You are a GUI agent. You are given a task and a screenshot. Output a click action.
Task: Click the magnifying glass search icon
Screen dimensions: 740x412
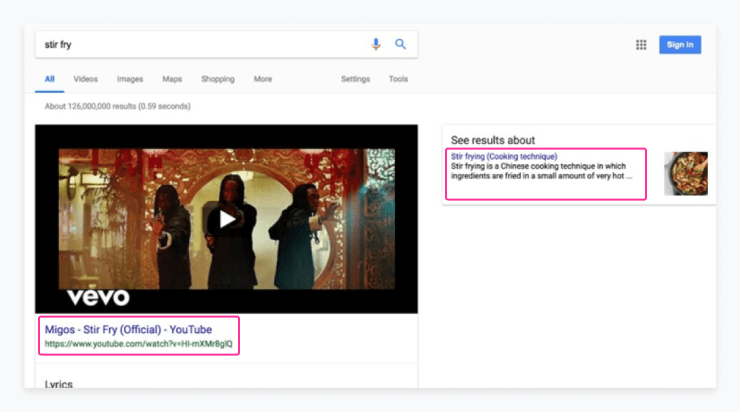pyautogui.click(x=400, y=44)
